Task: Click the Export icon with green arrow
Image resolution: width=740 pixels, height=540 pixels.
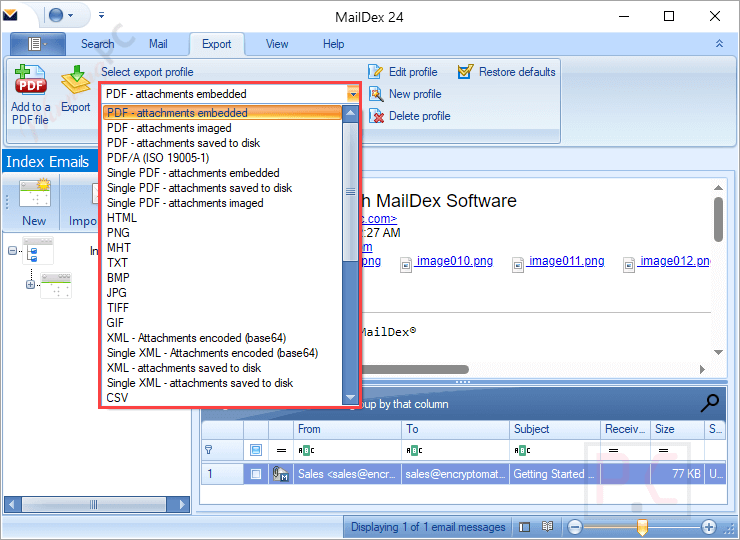Action: point(76,80)
